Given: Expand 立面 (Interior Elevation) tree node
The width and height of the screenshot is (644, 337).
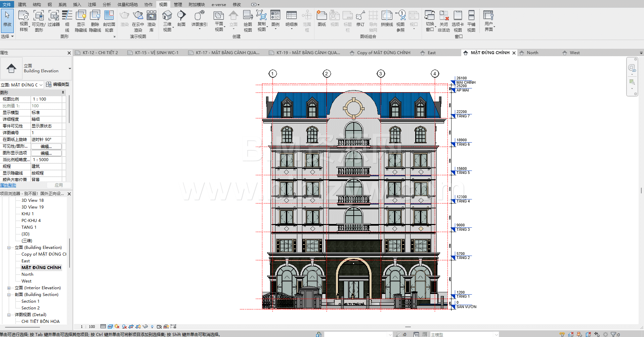Looking at the screenshot, I should (9, 288).
